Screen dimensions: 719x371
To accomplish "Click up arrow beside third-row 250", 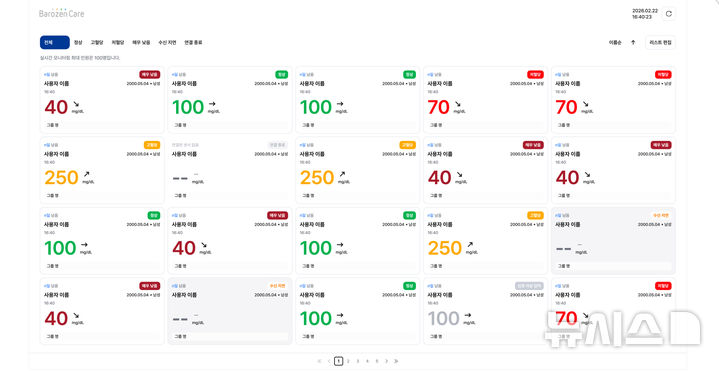I will click(470, 245).
